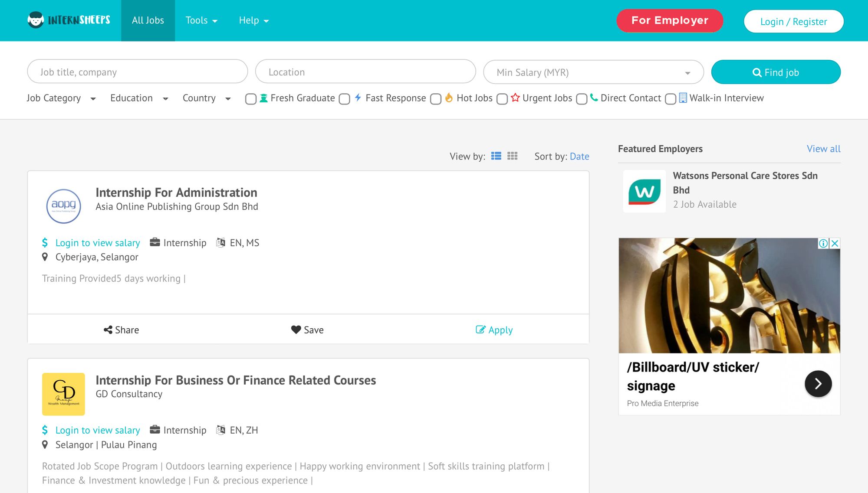Click the Watsons employer logo
Image resolution: width=868 pixels, height=493 pixels.
pyautogui.click(x=644, y=191)
